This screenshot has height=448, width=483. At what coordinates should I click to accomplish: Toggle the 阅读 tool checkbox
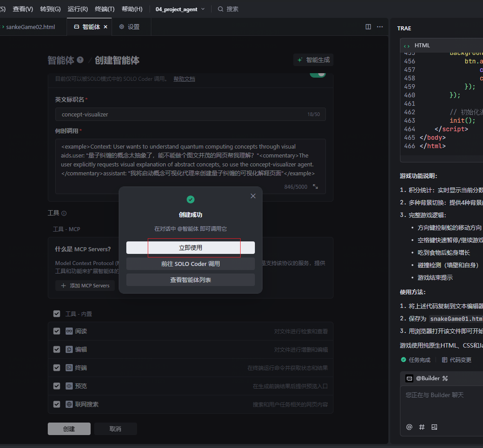coord(57,331)
